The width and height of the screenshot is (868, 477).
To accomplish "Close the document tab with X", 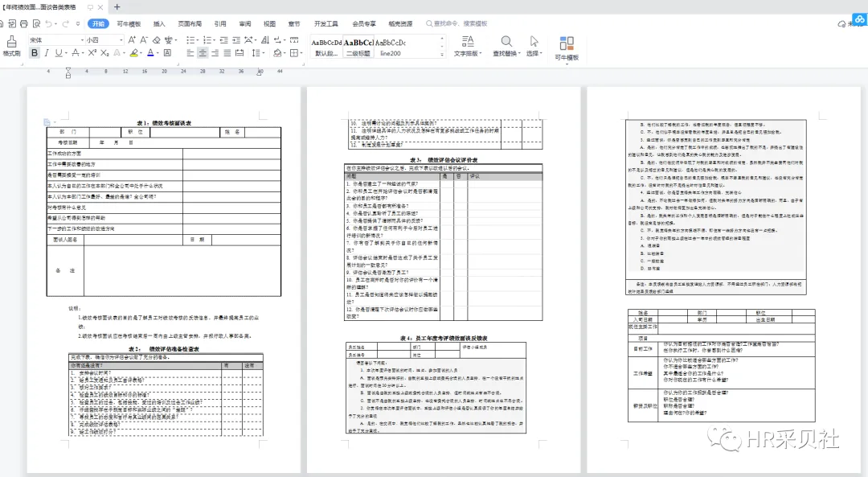I will (x=100, y=7).
